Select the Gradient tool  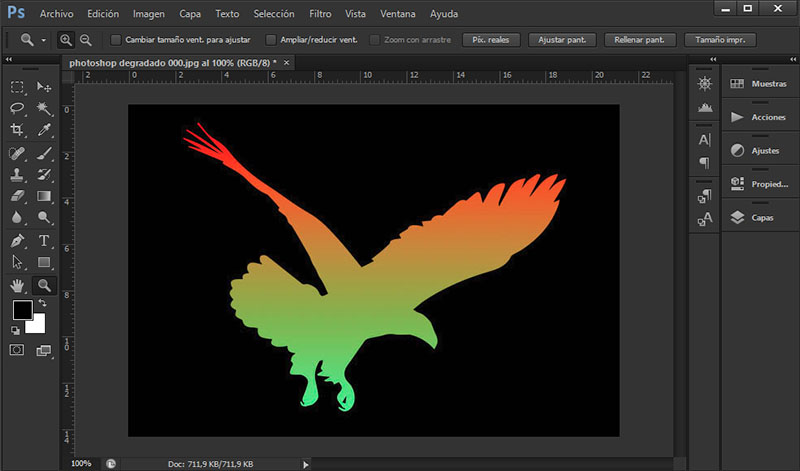[44, 197]
